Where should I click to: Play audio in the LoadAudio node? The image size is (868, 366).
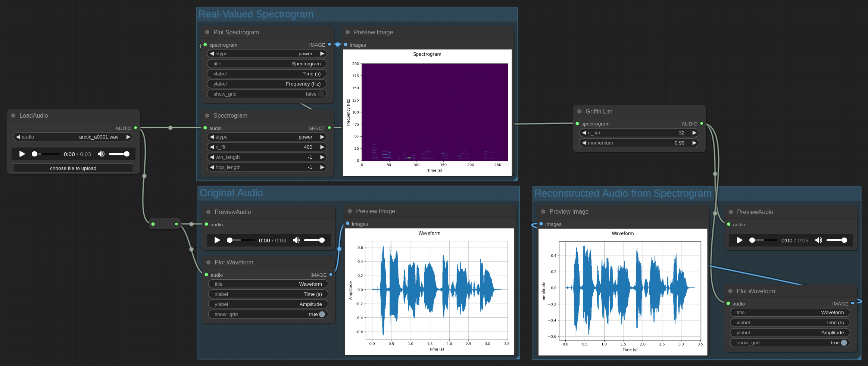tap(22, 154)
